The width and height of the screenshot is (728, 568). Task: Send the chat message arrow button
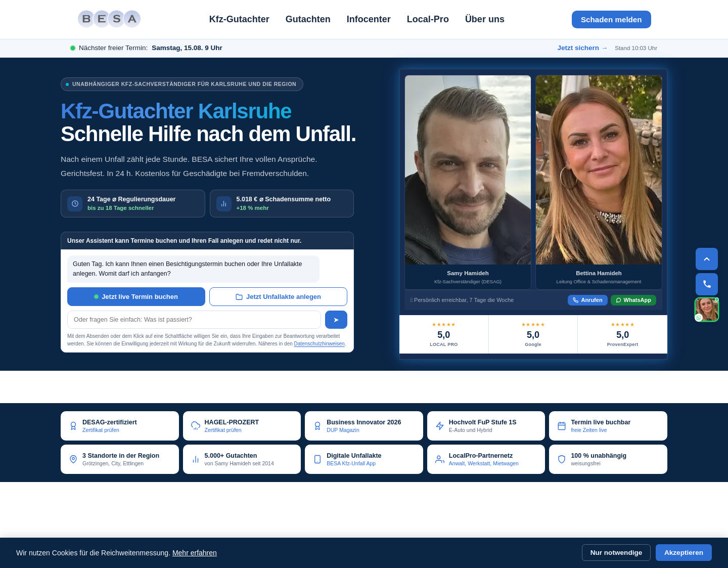click(x=336, y=320)
